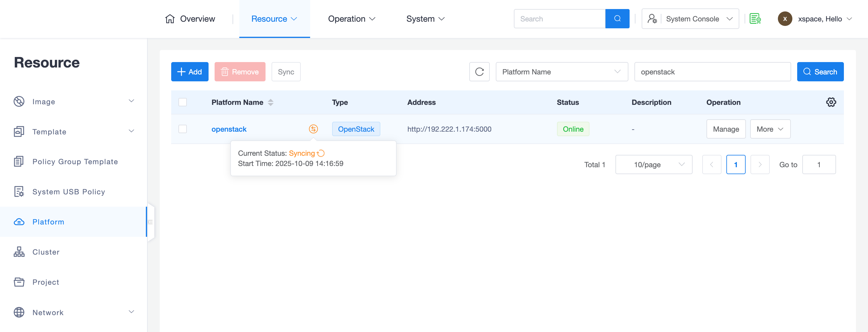Go to the Overview tab
The height and width of the screenshot is (332, 868).
point(190,19)
